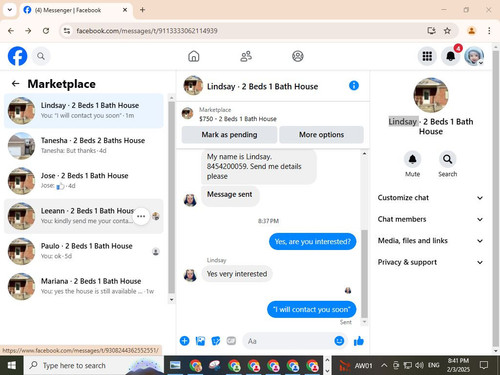Expand Customize chat section
500x375 pixels.
[430, 198]
